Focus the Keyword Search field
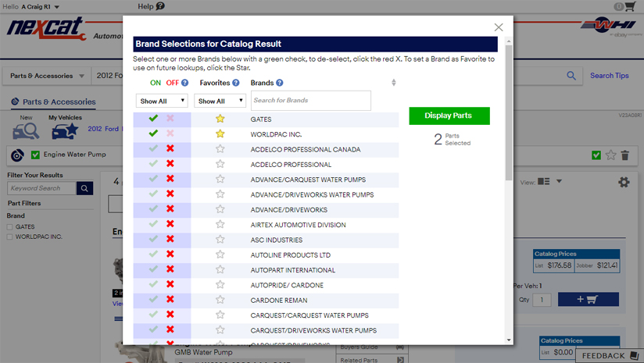This screenshot has height=363, width=644. 42,188
